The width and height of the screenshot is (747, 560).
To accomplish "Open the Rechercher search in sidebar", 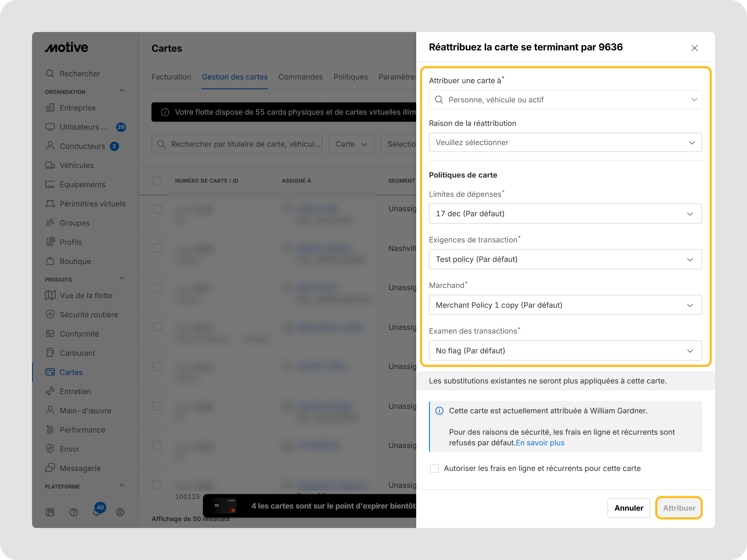I will point(73,74).
